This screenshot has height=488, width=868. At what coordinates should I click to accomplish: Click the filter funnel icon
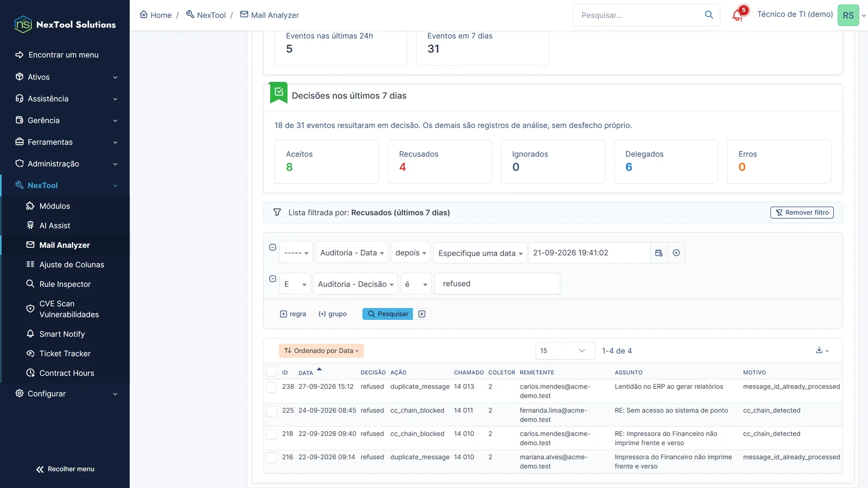coord(277,213)
